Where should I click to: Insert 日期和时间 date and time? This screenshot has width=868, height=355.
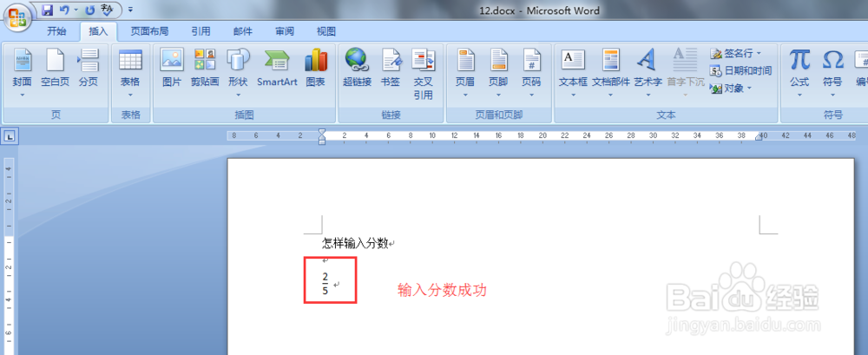[x=740, y=70]
